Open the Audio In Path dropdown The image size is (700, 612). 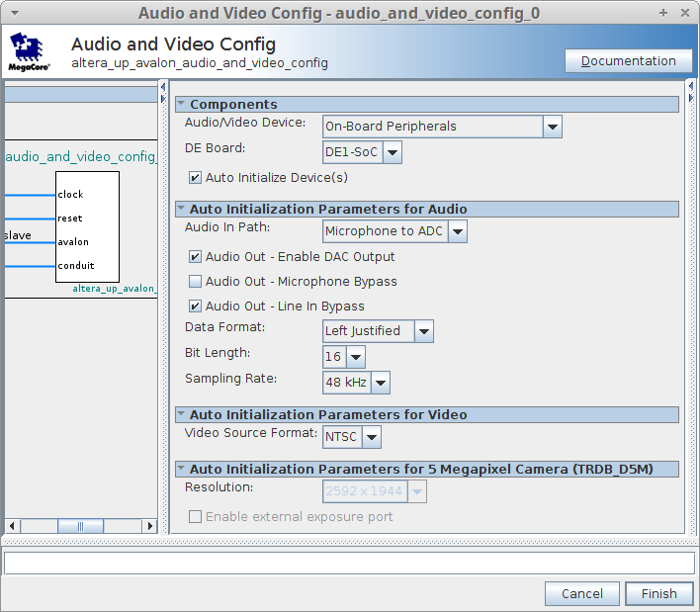coord(457,231)
